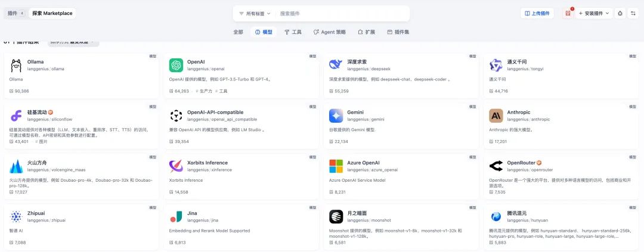644x252 pixels.
Task: Open the Ollama llama logo icon
Action: click(x=16, y=66)
